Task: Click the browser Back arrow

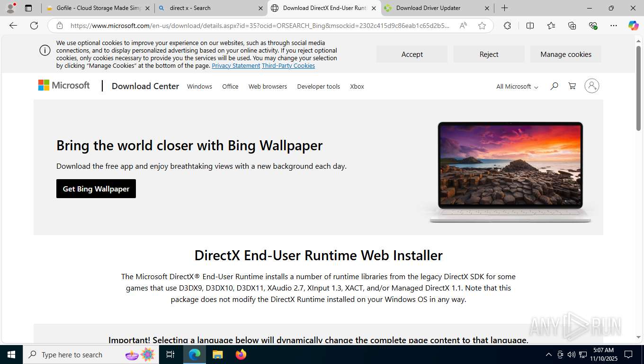Action: (x=13, y=26)
